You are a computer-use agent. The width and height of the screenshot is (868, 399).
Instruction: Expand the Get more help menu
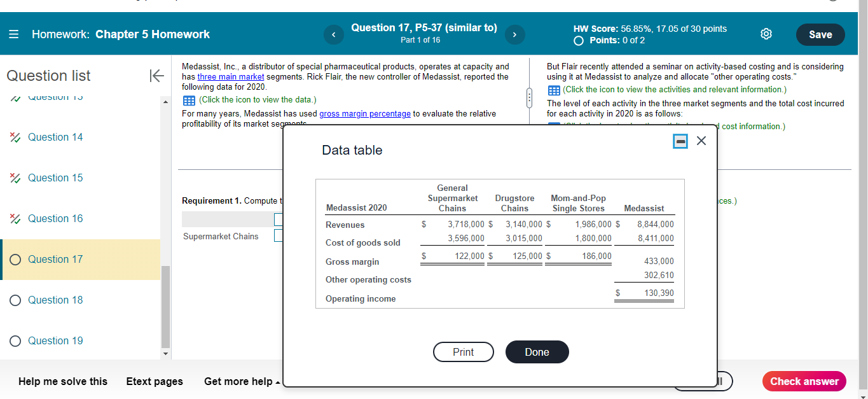pos(242,381)
